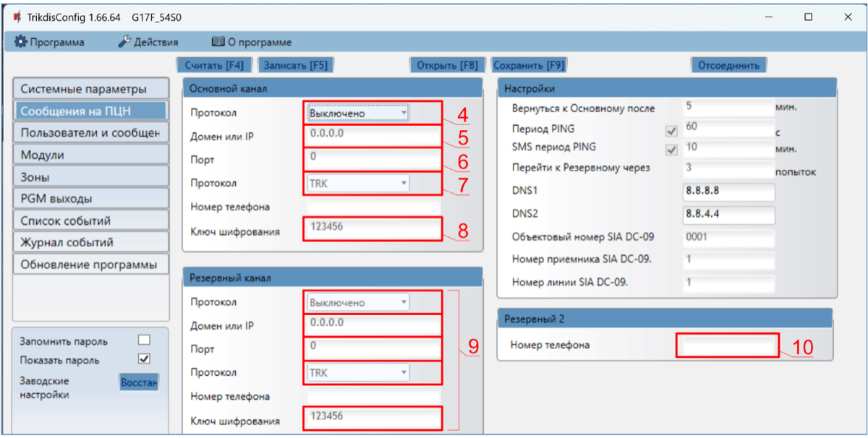This screenshot has height=438, width=868.
Task: Expand Основной канал first Протокол dropdown
Action: pos(358,113)
